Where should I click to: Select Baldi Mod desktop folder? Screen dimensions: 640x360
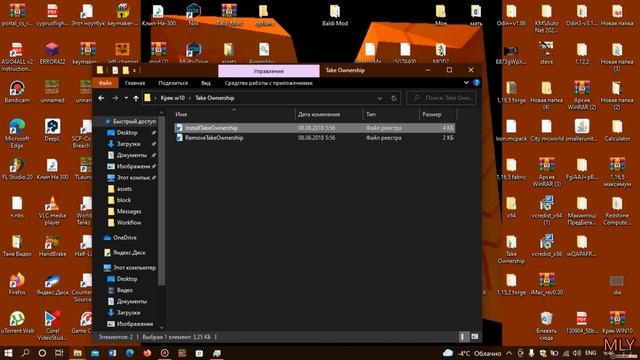(335, 16)
